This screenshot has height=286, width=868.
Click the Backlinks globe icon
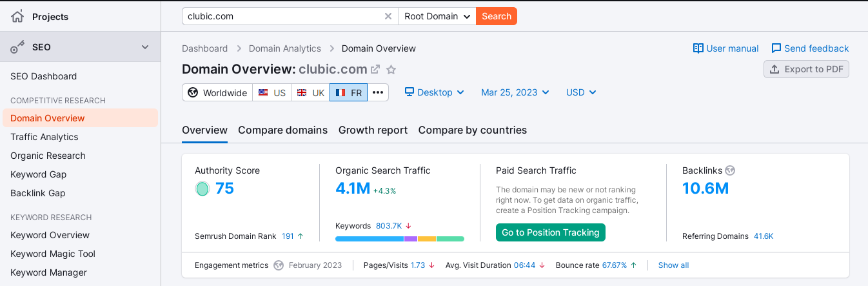click(730, 170)
